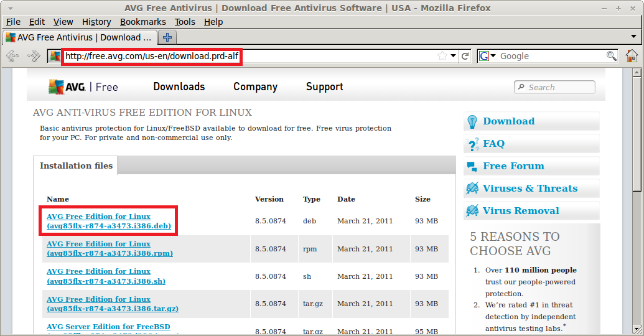The height and width of the screenshot is (336, 644).
Task: Click the magnifier icon in Google search box
Action: (x=611, y=56)
